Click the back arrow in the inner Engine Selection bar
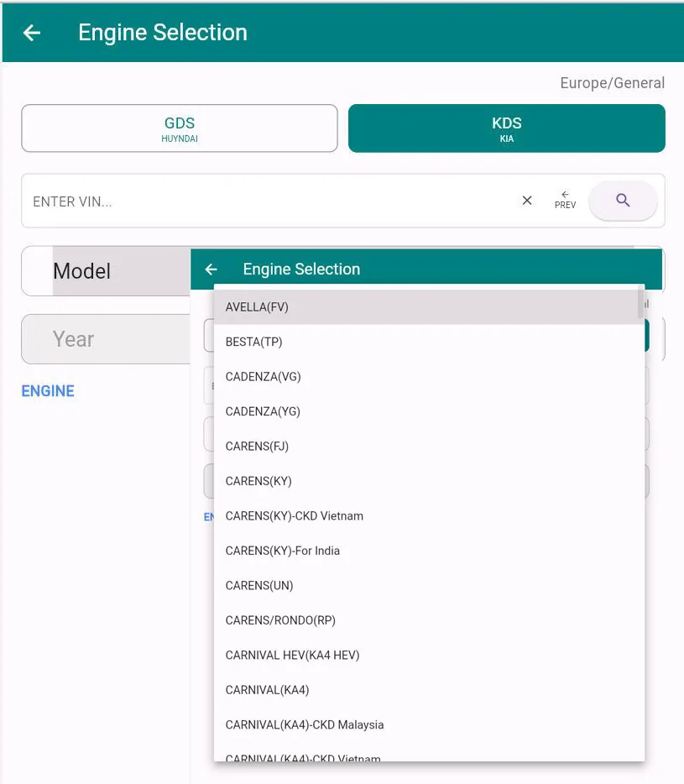This screenshot has width=684, height=784. (211, 269)
